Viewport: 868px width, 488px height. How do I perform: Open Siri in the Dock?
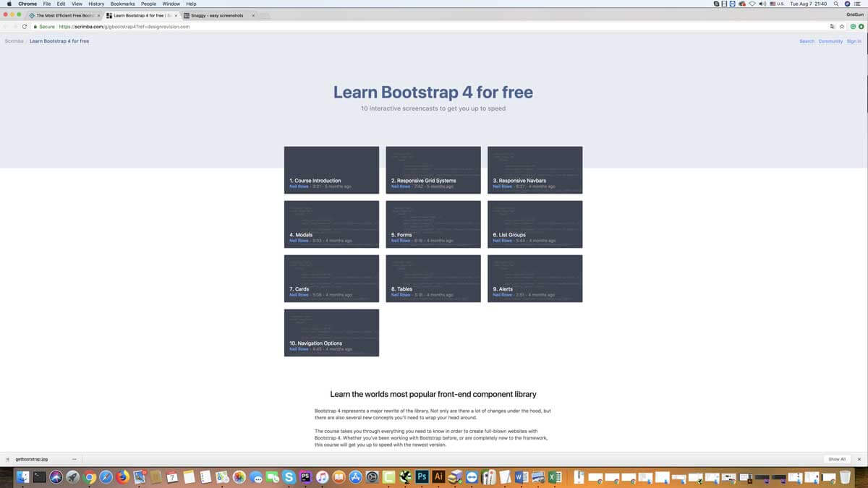(56, 477)
